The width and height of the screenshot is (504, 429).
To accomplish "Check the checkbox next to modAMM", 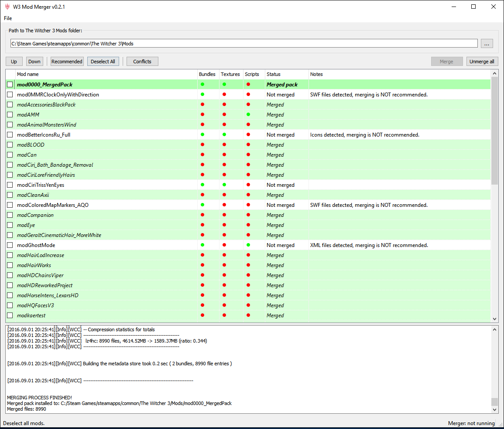I will coord(10,114).
